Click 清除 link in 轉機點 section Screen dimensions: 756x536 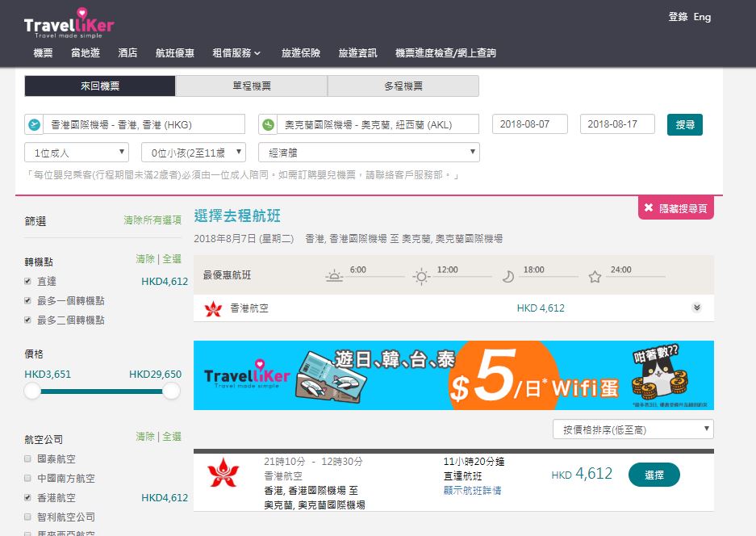pyautogui.click(x=145, y=259)
